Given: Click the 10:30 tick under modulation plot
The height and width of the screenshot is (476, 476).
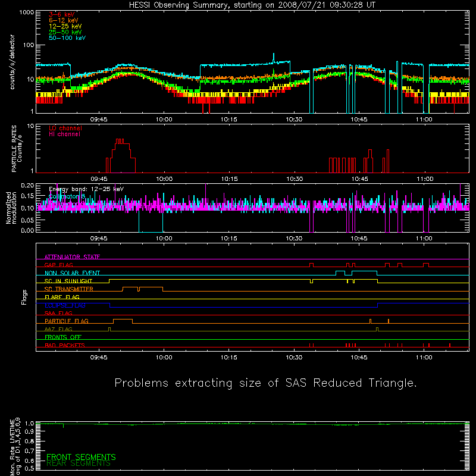Looking at the screenshot, I should [294, 239].
